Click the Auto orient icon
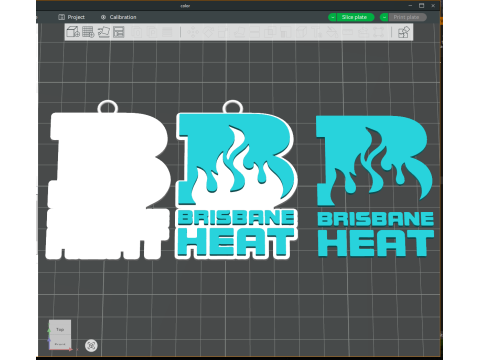This screenshot has height=360, width=480. pyautogui.click(x=103, y=32)
